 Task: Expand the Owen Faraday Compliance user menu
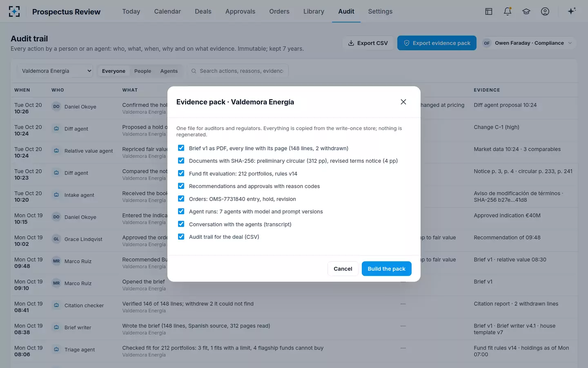tap(528, 43)
